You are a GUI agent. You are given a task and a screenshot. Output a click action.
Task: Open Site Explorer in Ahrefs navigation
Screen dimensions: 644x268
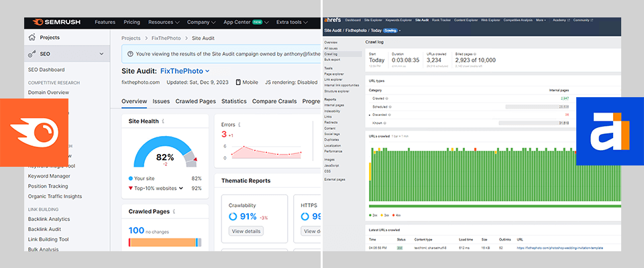coord(373,20)
